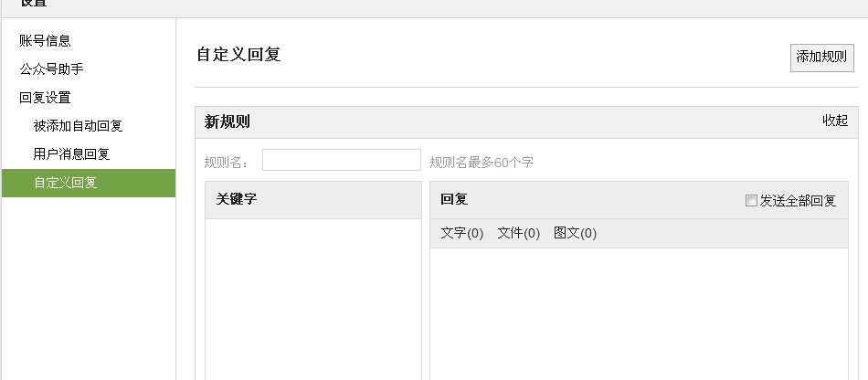The image size is (868, 380).
Task: Click inside the empty reply content area
Action: point(639,311)
